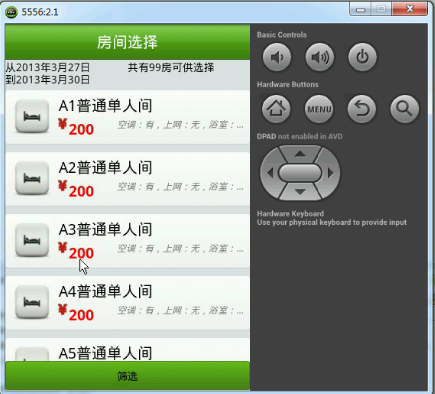
Task: Click the DPAD left arrow
Action: tap(270, 173)
